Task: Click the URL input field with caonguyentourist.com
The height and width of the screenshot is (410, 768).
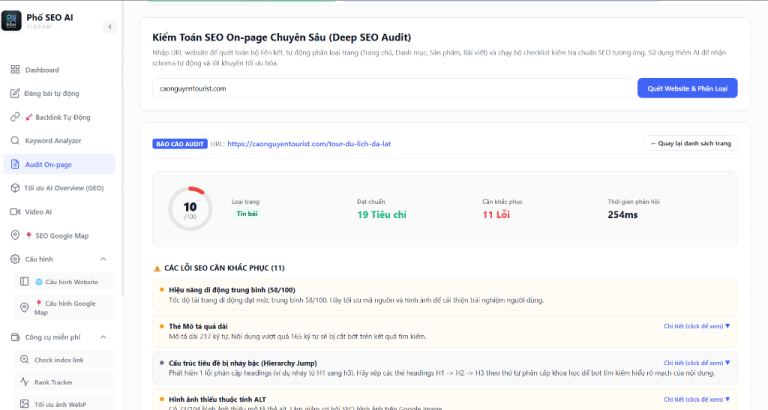Action: tap(392, 89)
